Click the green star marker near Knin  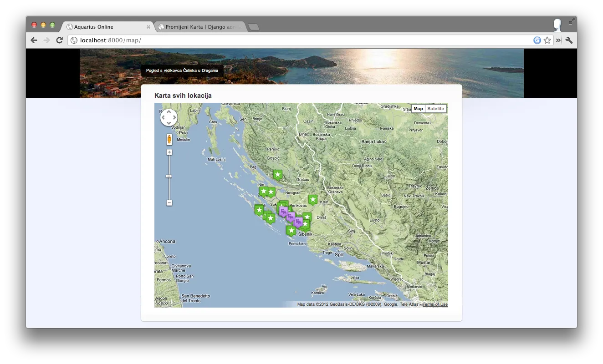coord(312,199)
